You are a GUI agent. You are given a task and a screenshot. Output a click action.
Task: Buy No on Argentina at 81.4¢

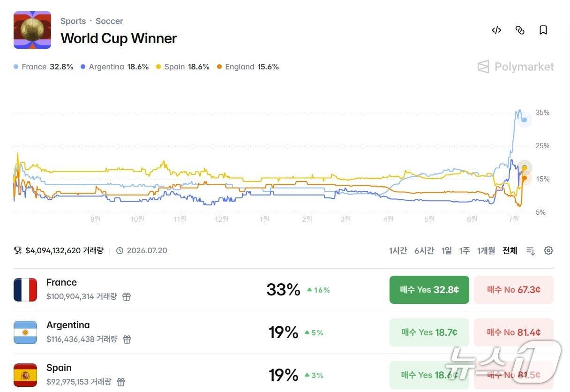pos(514,332)
